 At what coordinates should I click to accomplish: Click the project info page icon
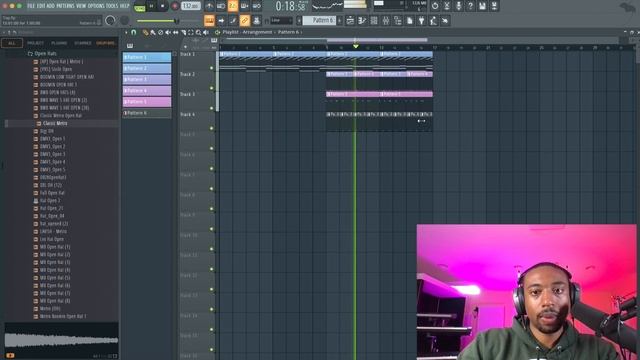click(x=409, y=20)
